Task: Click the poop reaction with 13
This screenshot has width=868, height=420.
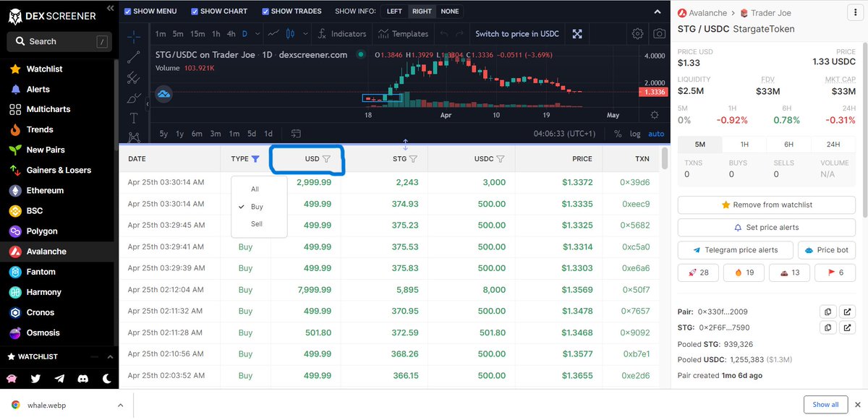Action: (790, 273)
